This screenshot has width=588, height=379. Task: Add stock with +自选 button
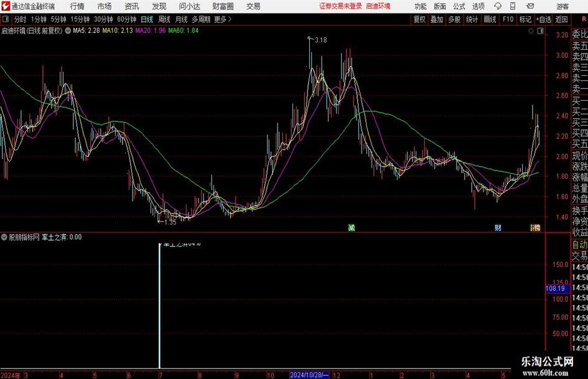[544, 19]
